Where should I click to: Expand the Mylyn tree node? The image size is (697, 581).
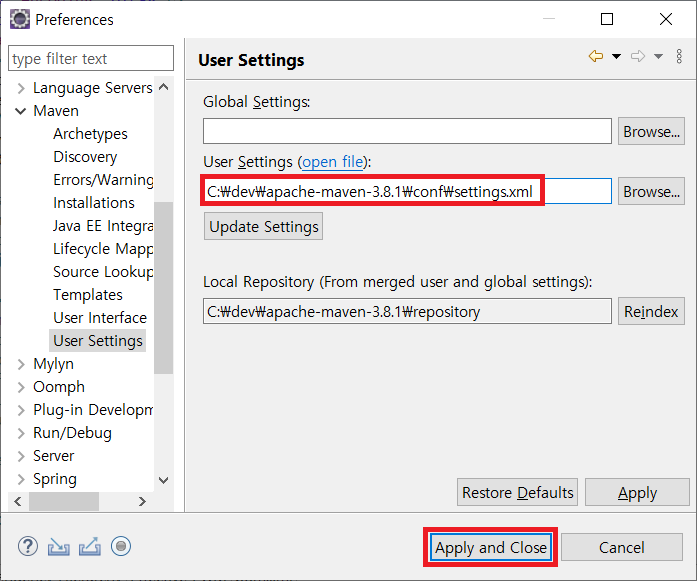point(21,364)
